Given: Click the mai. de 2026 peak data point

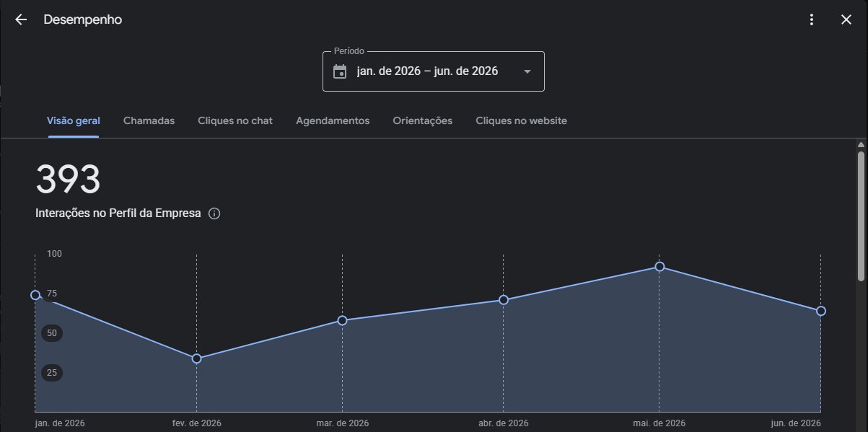Looking at the screenshot, I should (659, 267).
